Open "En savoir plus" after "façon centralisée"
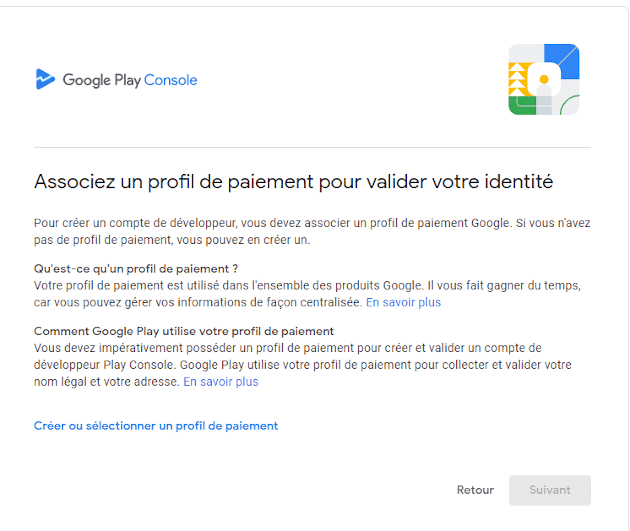630x531 pixels. (x=403, y=302)
